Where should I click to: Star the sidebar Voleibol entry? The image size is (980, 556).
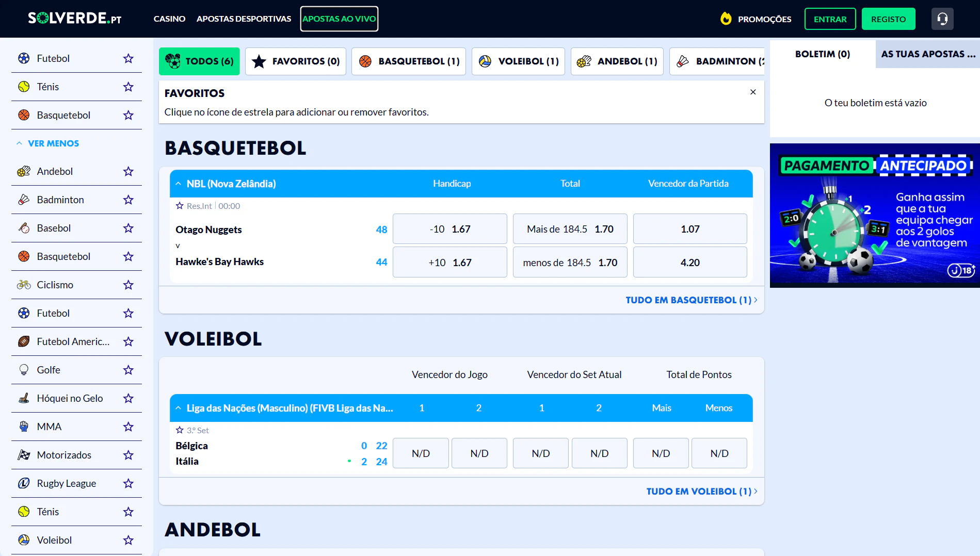click(128, 540)
